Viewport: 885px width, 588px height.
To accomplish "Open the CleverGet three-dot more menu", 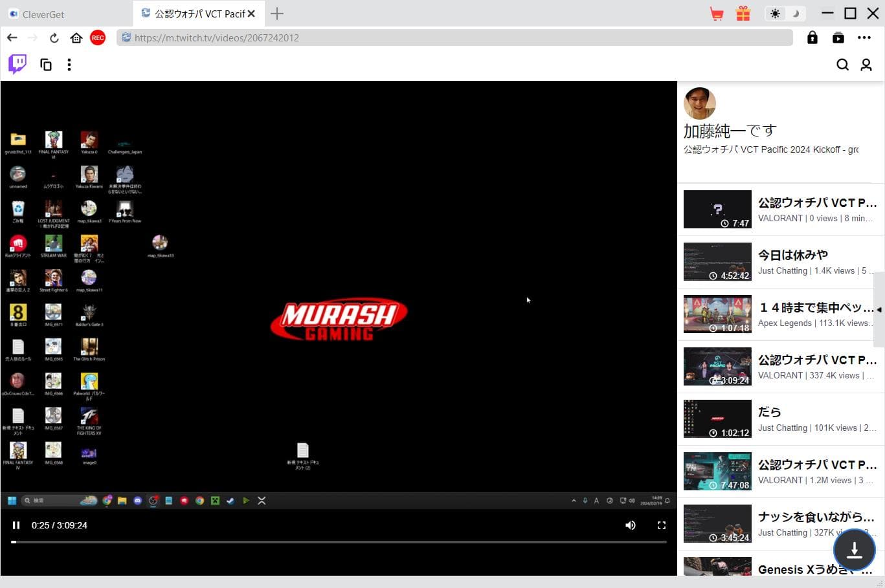I will 864,38.
